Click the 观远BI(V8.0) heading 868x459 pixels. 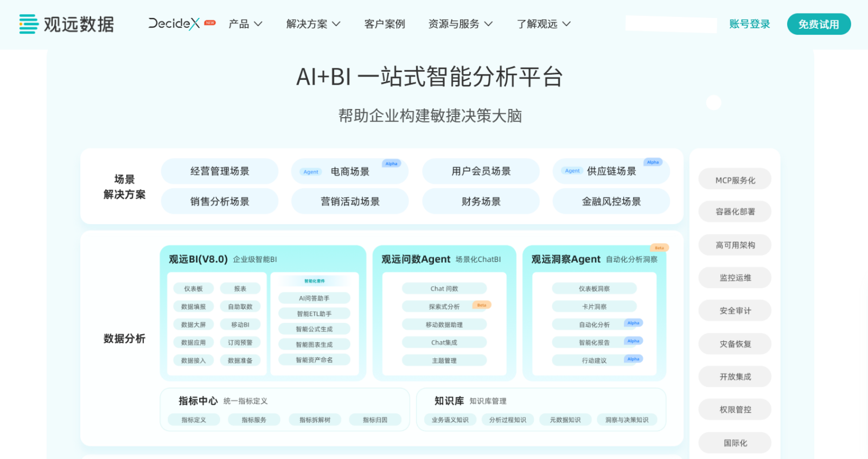(198, 259)
